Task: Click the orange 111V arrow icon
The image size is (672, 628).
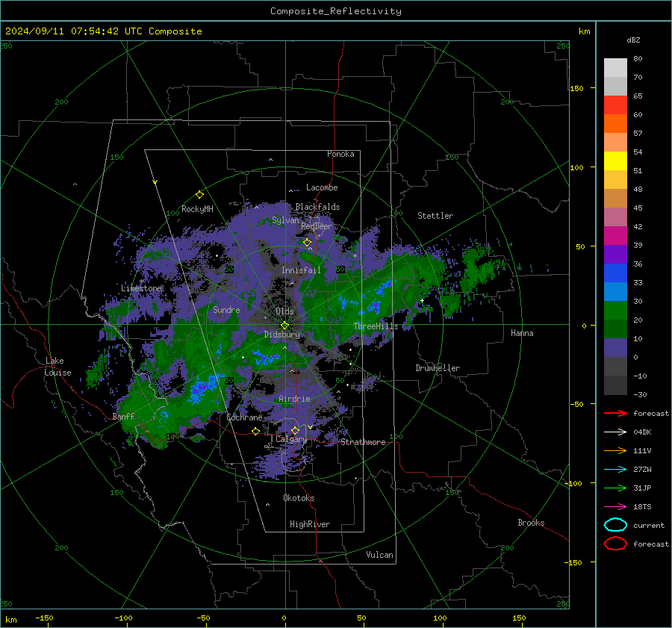Action: pyautogui.click(x=615, y=450)
